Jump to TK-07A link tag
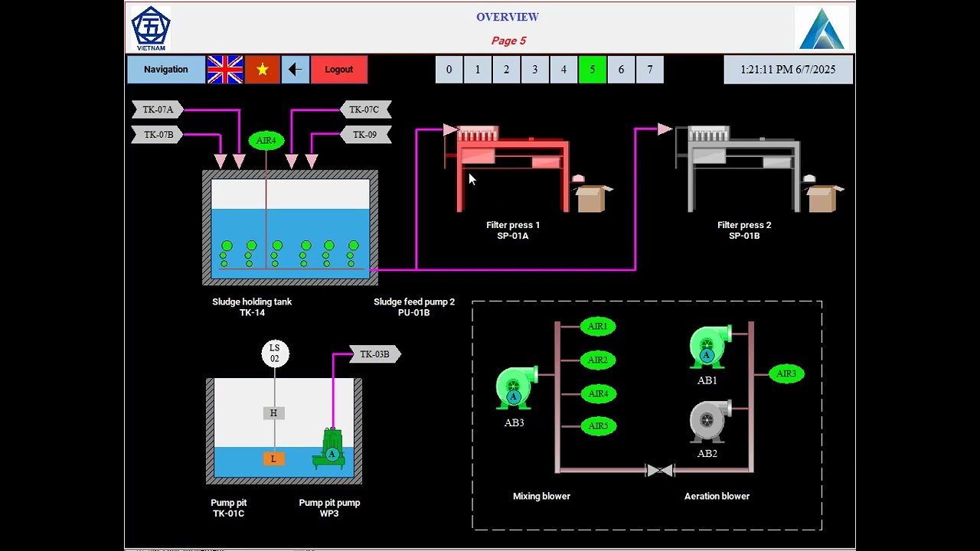This screenshot has height=551, width=980. coord(158,109)
